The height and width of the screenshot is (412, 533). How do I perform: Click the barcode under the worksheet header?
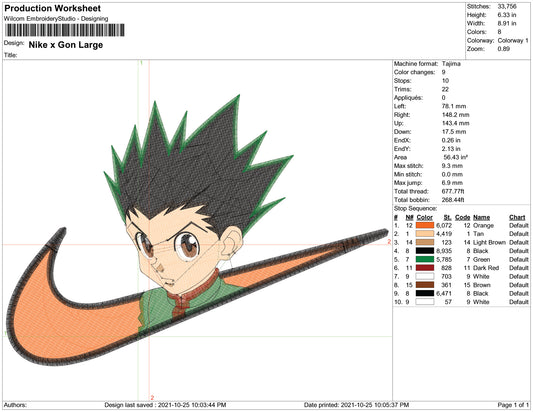point(65,30)
